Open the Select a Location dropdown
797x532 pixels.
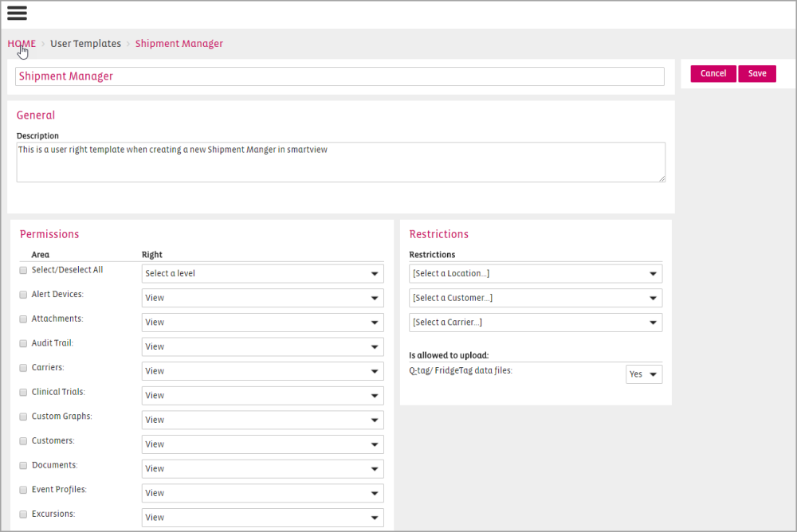point(535,274)
